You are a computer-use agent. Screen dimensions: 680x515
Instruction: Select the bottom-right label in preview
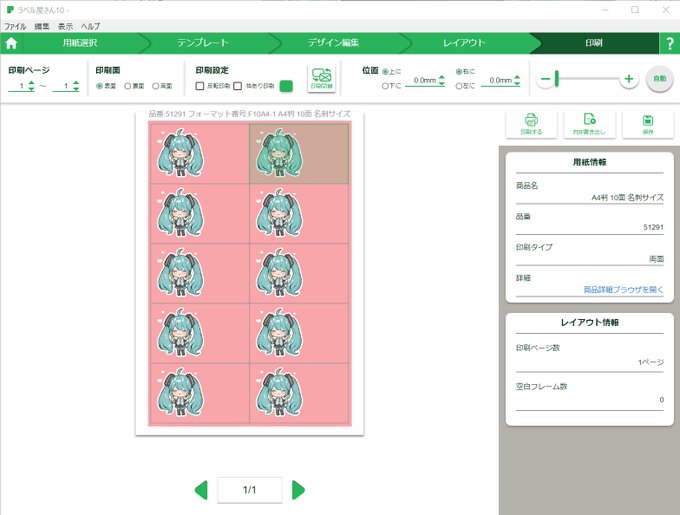point(299,393)
